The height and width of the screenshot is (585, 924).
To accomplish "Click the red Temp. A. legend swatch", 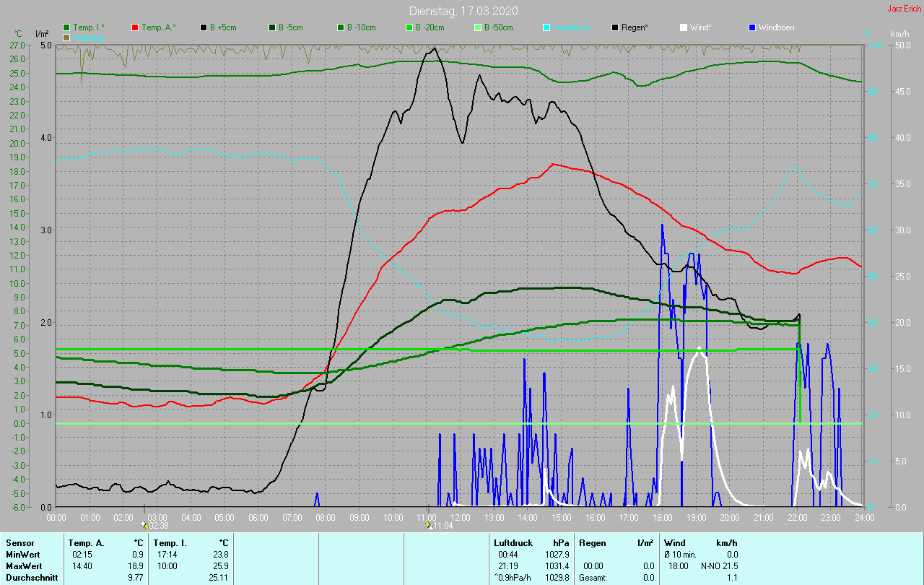I will point(135,27).
